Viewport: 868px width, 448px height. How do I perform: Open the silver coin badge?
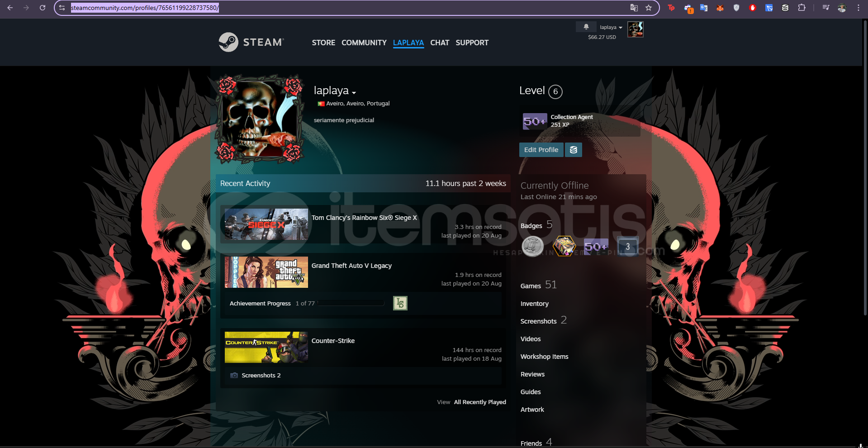click(533, 247)
